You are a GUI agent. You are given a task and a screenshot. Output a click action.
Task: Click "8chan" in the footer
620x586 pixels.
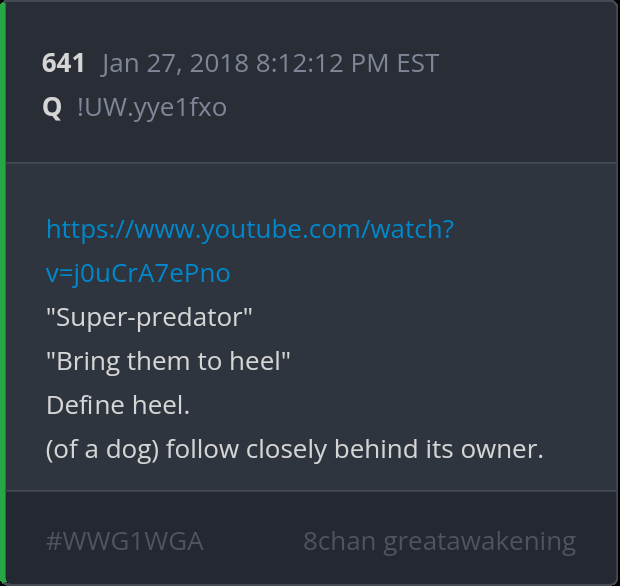339,541
